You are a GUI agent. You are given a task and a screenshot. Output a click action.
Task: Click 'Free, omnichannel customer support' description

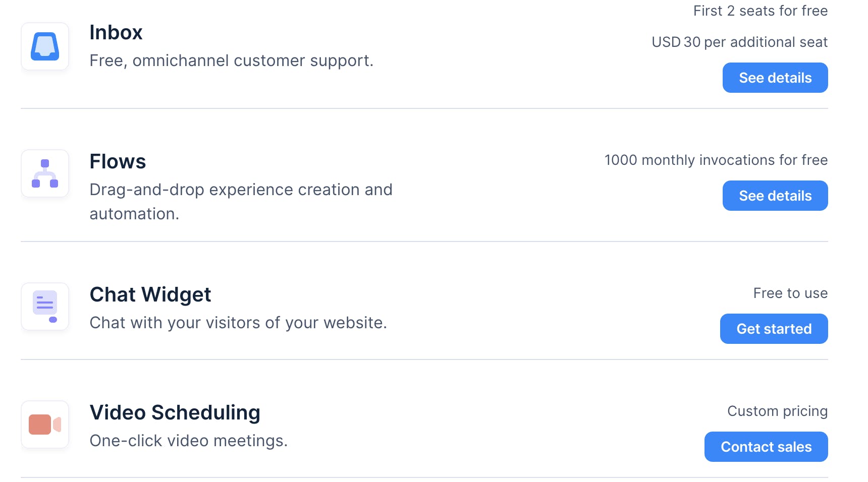(x=231, y=61)
